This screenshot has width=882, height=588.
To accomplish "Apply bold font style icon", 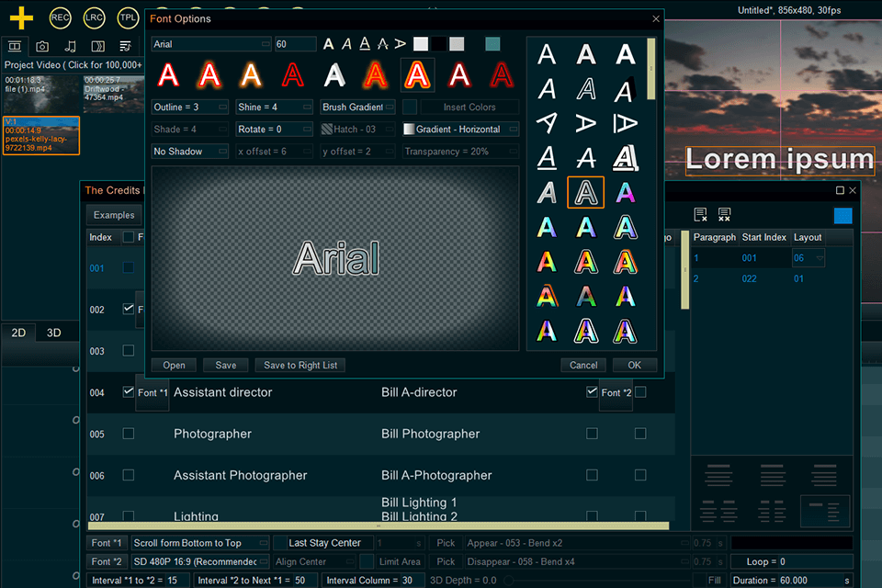I will tap(329, 44).
